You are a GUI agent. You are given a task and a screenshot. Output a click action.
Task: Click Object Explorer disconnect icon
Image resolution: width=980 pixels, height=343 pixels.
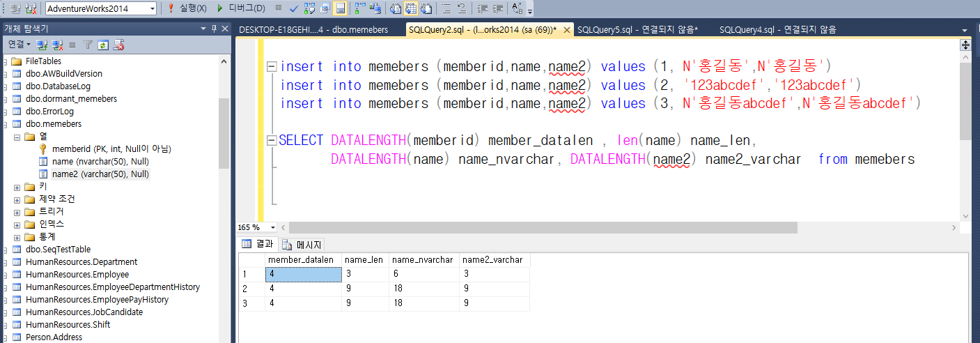point(57,45)
